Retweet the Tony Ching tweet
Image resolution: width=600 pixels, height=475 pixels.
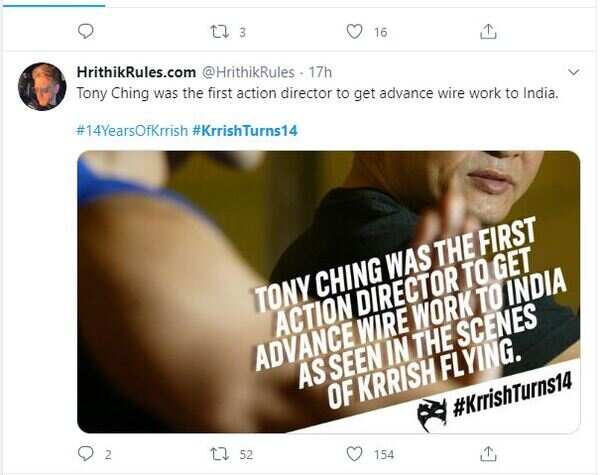pyautogui.click(x=219, y=455)
